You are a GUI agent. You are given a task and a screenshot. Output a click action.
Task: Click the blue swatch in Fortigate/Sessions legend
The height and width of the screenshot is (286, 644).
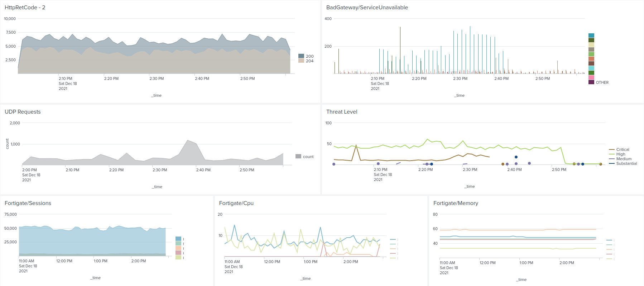tap(178, 239)
